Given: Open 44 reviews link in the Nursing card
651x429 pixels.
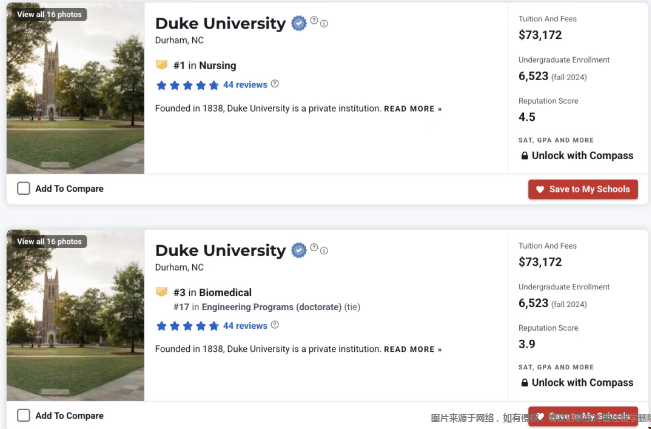Looking at the screenshot, I should point(245,85).
